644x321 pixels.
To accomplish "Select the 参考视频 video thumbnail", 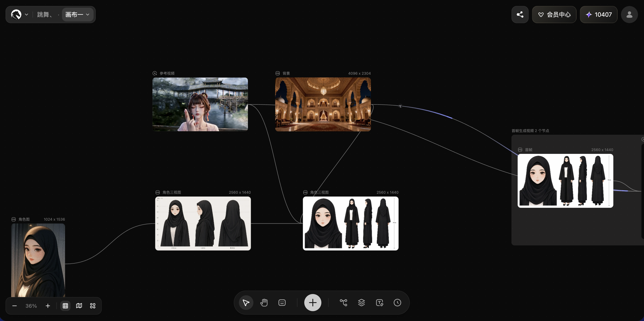I will point(200,104).
